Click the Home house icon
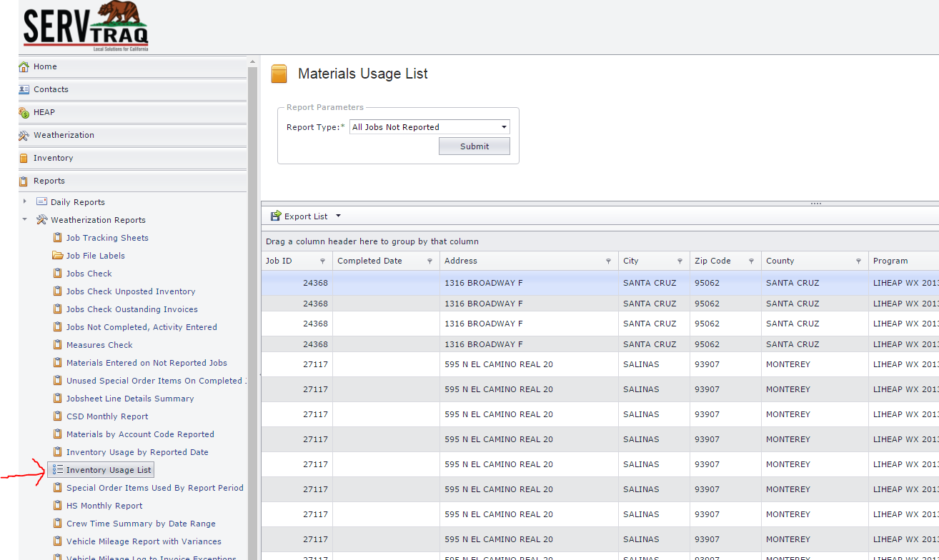Image resolution: width=939 pixels, height=560 pixels. point(24,66)
